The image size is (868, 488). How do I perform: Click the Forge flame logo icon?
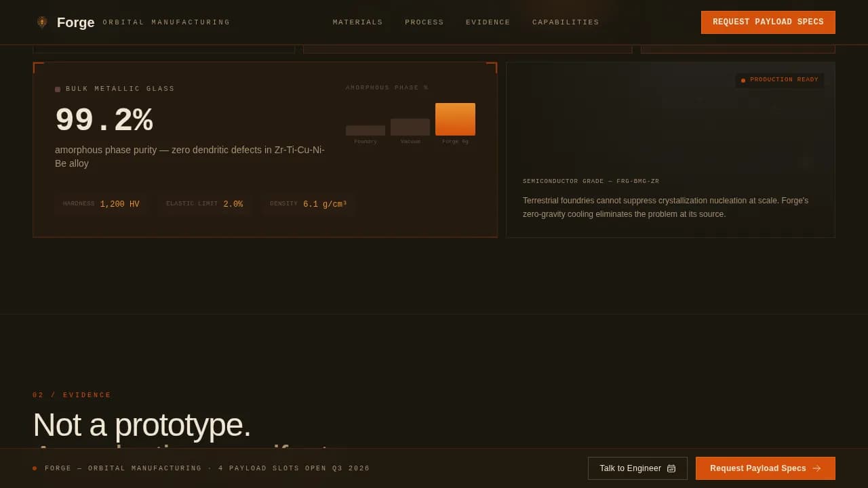[42, 22]
